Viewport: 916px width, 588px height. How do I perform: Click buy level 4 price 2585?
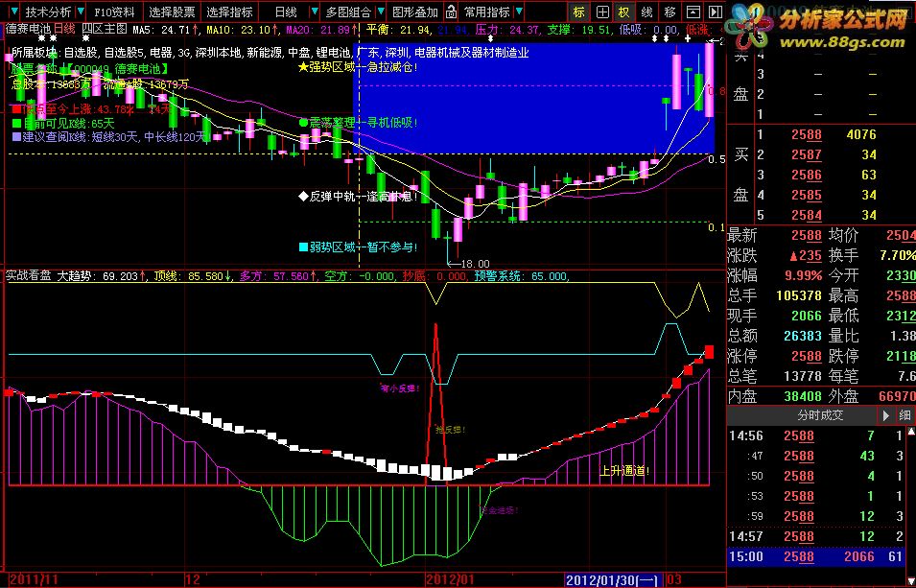click(806, 195)
